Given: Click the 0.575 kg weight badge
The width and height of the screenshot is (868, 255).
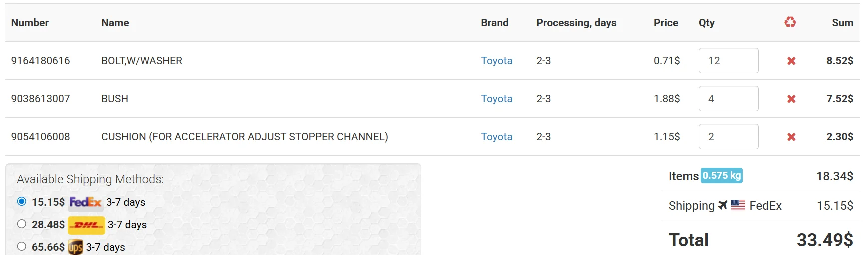Looking at the screenshot, I should (722, 176).
